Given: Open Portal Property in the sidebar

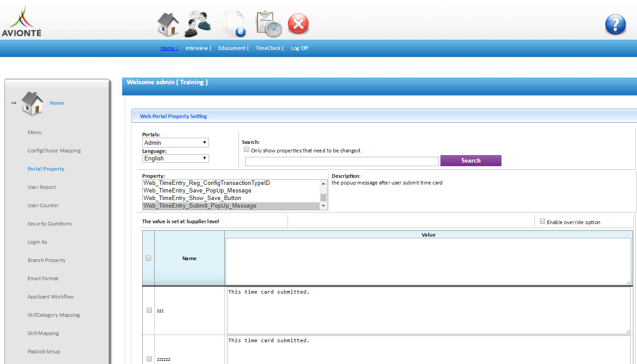Looking at the screenshot, I should pos(46,169).
